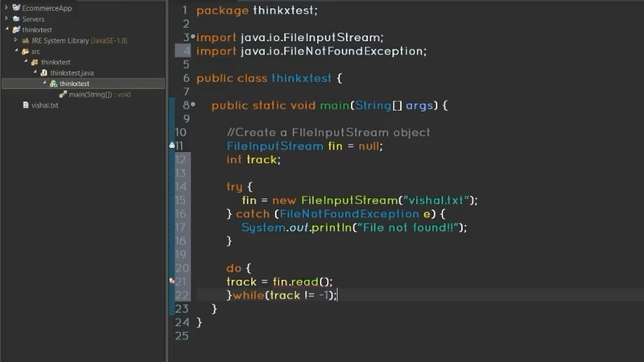
Task: Click 'try' keyword on line 14
Action: tap(234, 187)
